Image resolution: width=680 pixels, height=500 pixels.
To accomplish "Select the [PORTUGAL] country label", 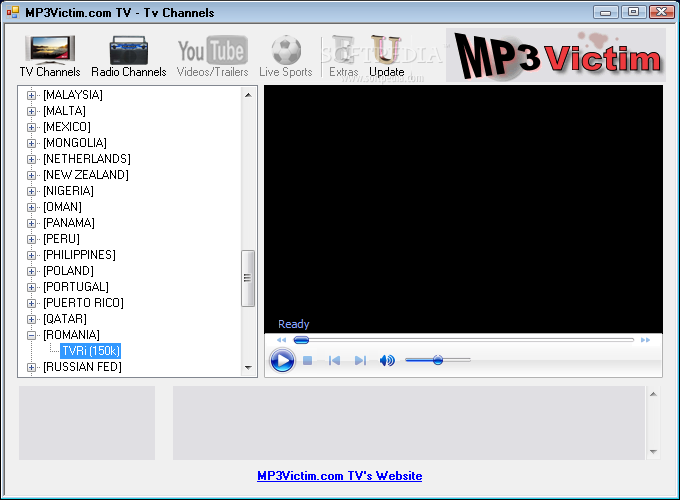I will click(76, 287).
